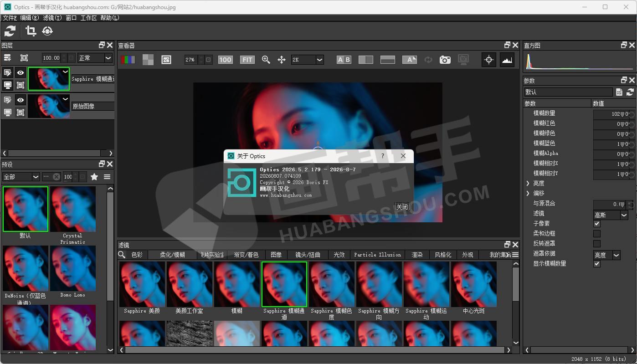Open the hamburger menu in the 滤镜 panel
The height and width of the screenshot is (364, 637).
pyautogui.click(x=515, y=255)
